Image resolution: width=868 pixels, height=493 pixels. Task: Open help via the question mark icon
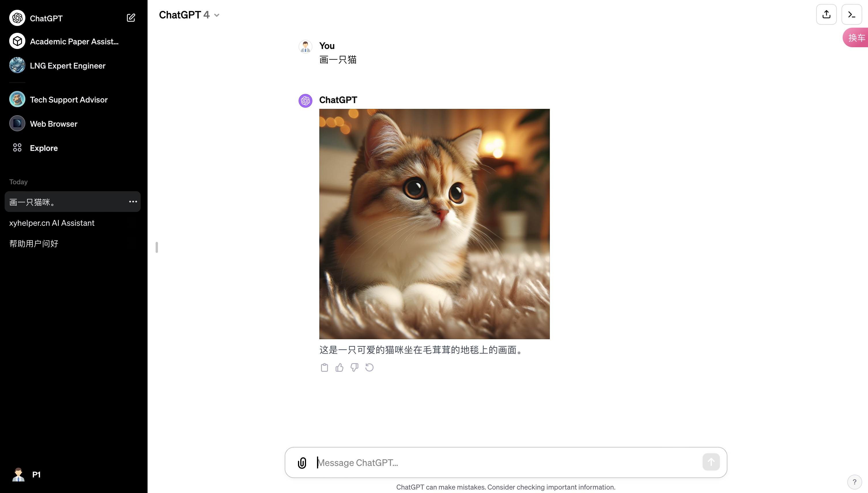point(855,481)
